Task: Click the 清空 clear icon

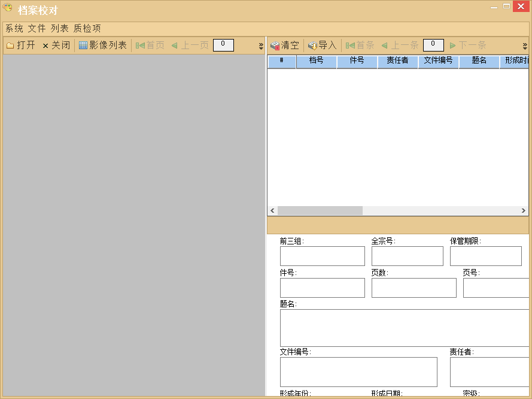Action: [x=275, y=45]
